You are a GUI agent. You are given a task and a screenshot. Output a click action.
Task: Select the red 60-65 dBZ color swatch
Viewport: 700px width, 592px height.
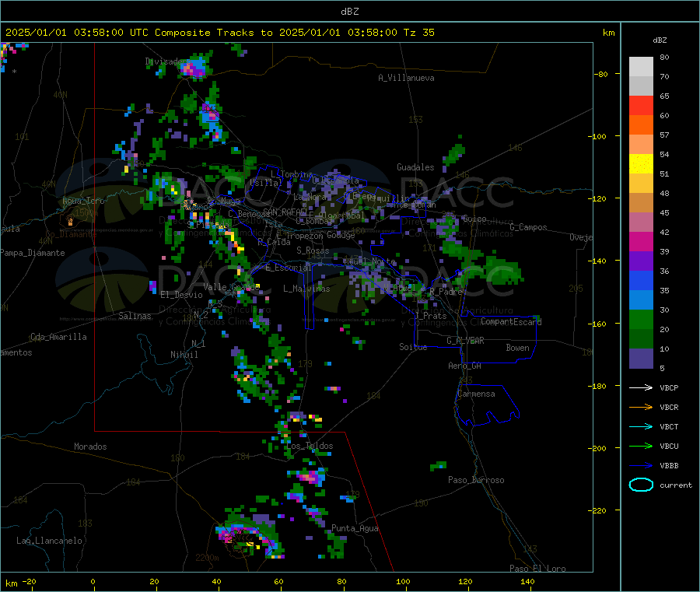pos(641,105)
